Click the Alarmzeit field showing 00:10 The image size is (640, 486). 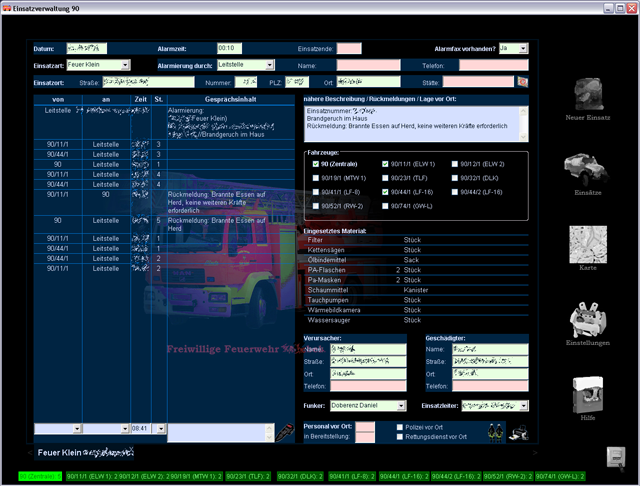(x=229, y=48)
